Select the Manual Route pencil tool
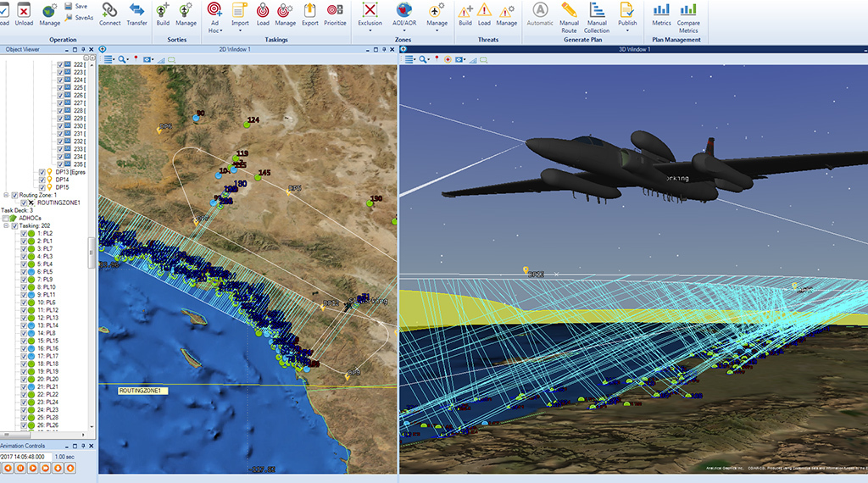 [569, 10]
